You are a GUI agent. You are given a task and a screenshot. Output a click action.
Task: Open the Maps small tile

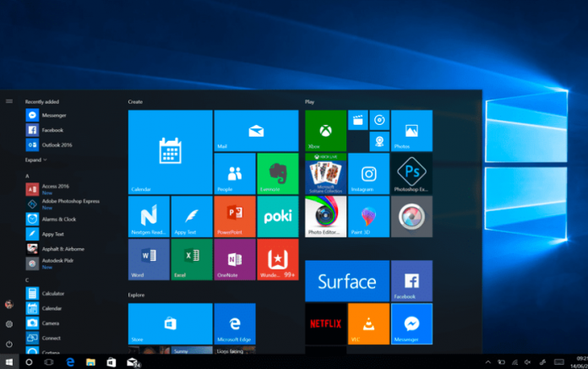(x=379, y=142)
